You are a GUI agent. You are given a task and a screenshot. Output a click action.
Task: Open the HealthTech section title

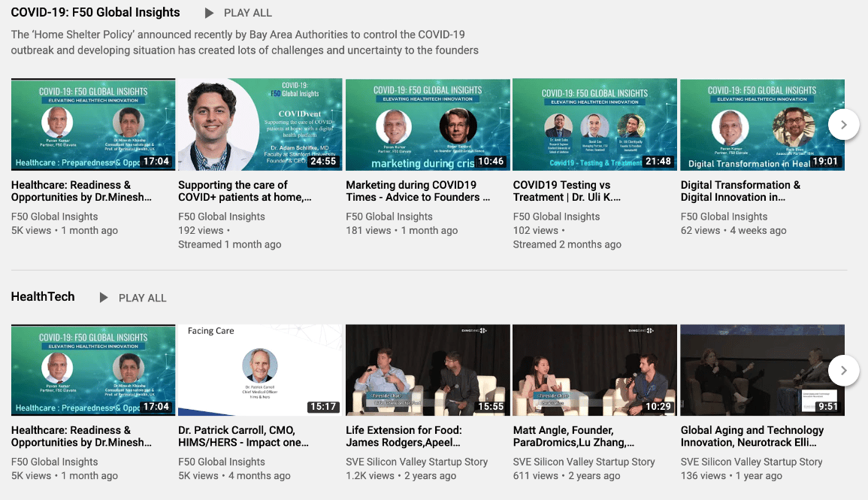click(43, 297)
